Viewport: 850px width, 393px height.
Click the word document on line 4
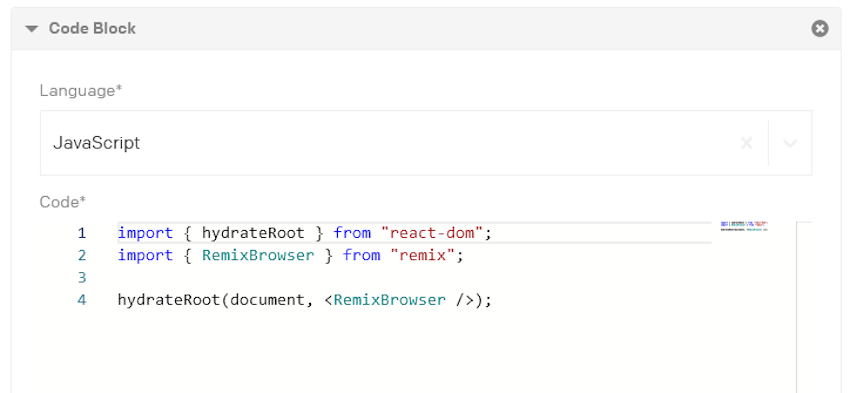coord(267,300)
